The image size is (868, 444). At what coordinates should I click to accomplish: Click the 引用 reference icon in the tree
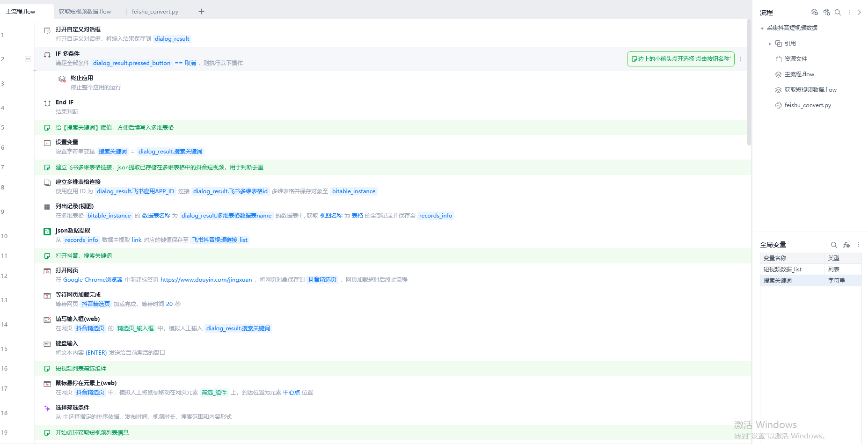(779, 44)
